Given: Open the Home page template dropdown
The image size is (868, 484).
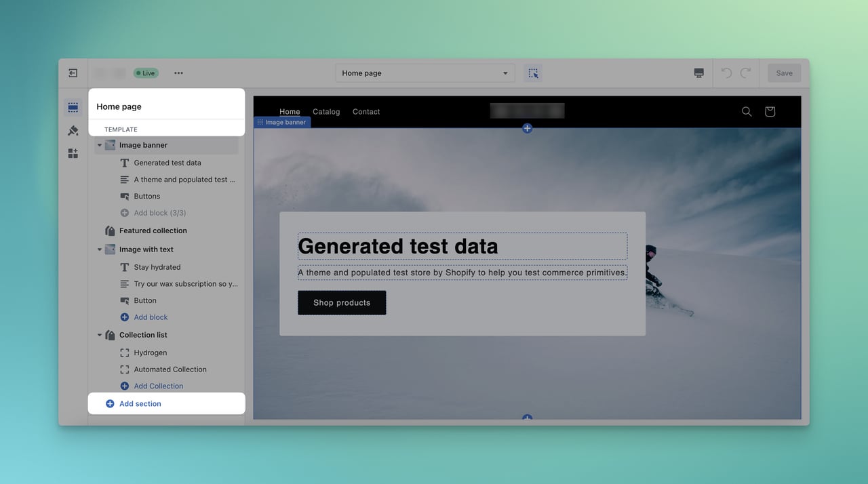Looking at the screenshot, I should point(425,73).
